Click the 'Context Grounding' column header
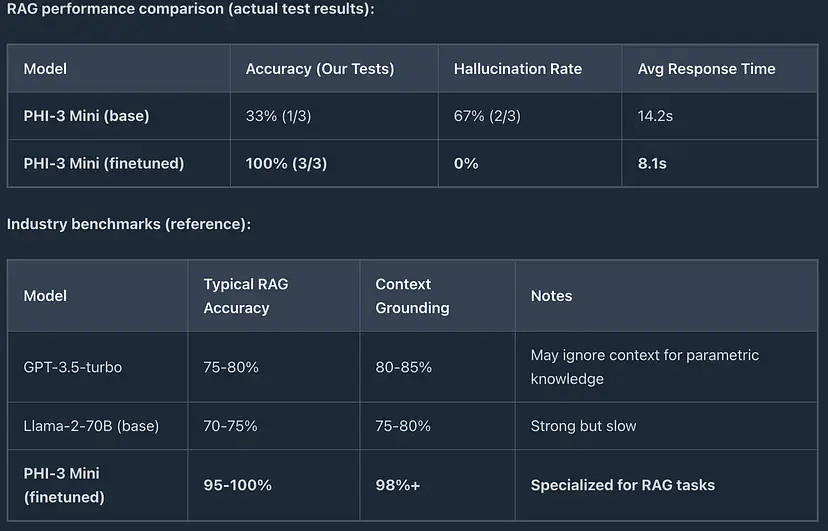The height and width of the screenshot is (531, 828). 412,296
